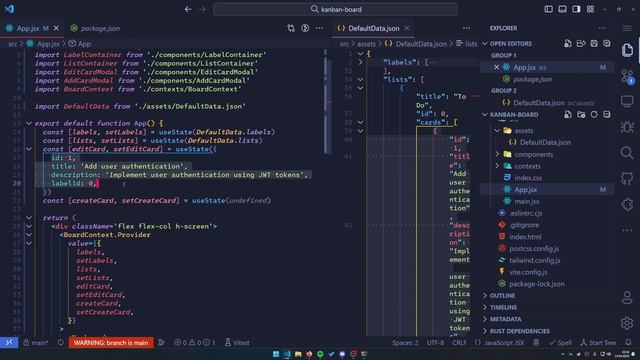Open Search view magnifier in activity bar
This screenshot has height=360, width=640.
pos(627,153)
